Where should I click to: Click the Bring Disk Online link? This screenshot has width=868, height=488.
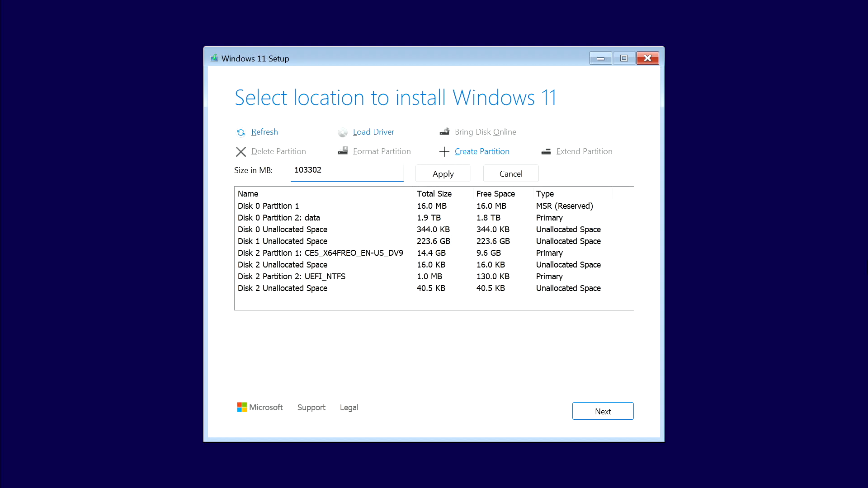click(486, 132)
